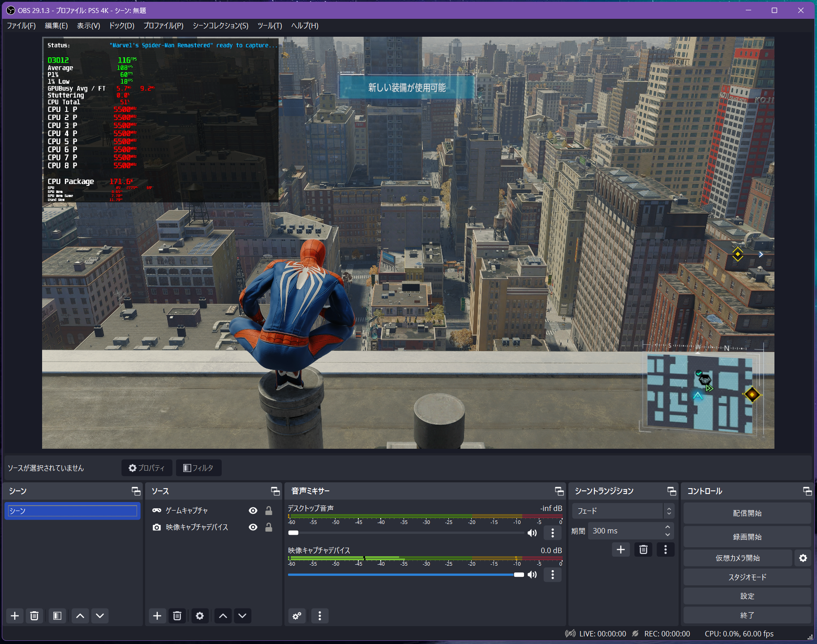Open options menu for デスクトップ音声 track
Viewport: 817px width, 644px height.
coord(553,532)
